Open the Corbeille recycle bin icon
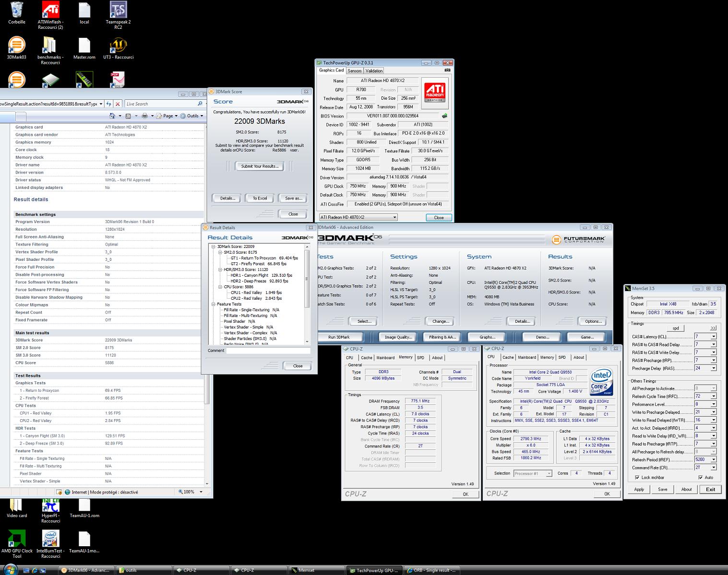Screen dimensions: 728x575 tap(16, 13)
